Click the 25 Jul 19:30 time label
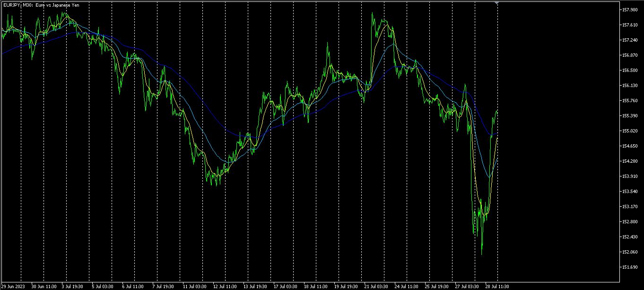Viewport: 644px width, 290px height. (437, 286)
